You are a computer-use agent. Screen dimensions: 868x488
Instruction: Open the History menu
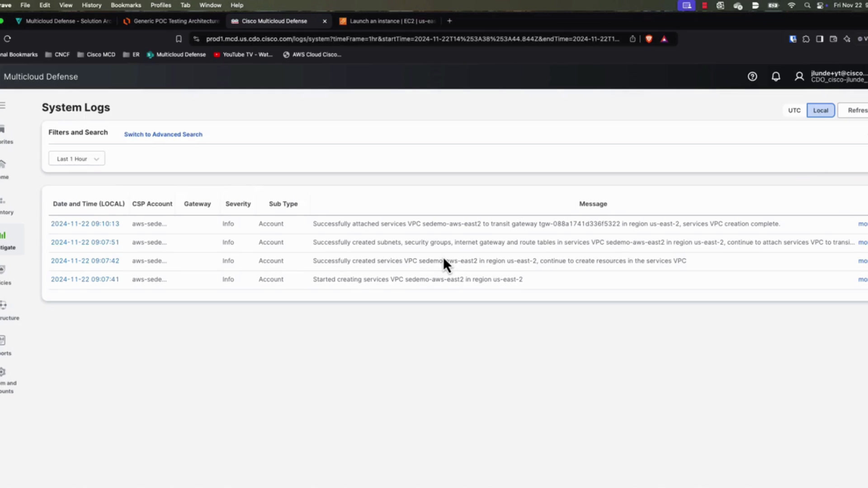tap(91, 5)
